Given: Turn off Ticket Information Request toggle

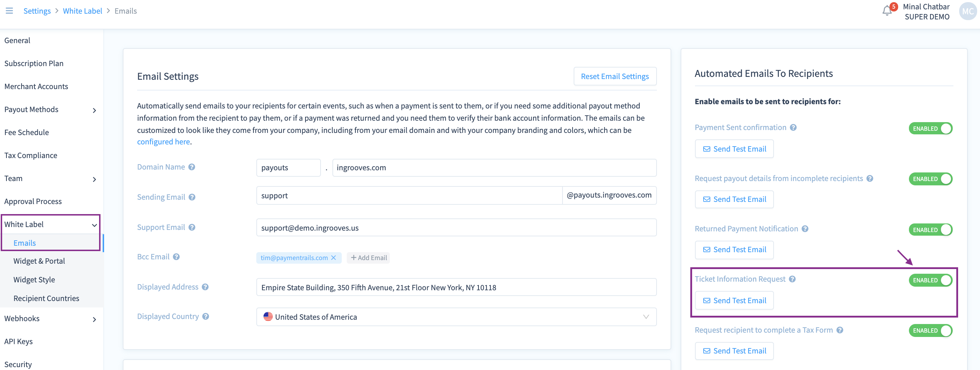Looking at the screenshot, I should [930, 280].
